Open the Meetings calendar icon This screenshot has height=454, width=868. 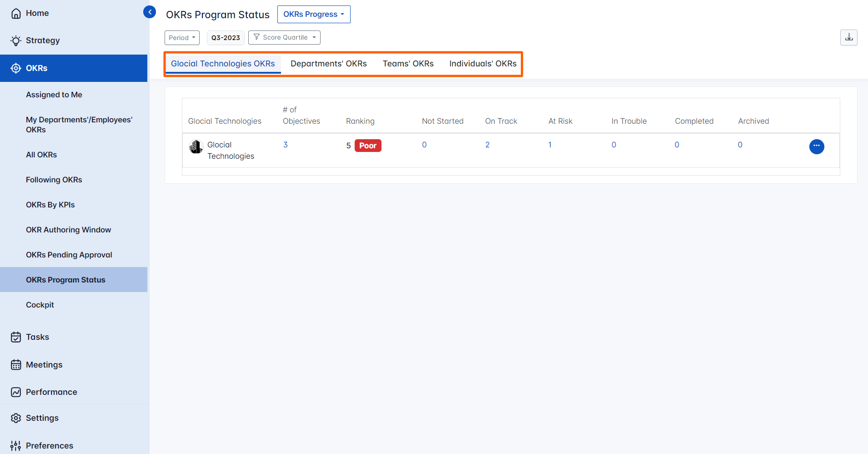[16, 364]
